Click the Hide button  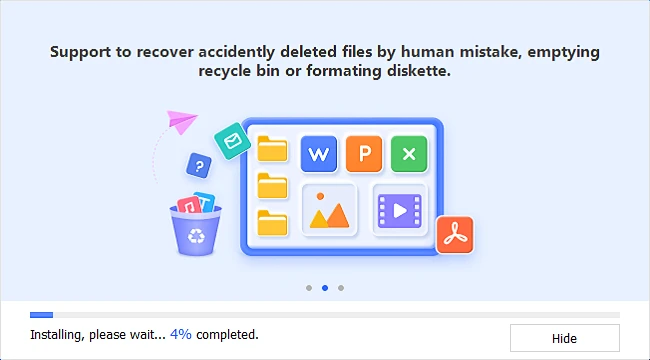coord(565,338)
